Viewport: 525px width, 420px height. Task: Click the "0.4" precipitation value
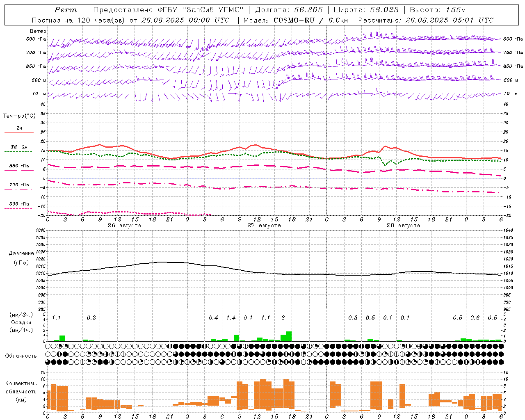(x=213, y=318)
